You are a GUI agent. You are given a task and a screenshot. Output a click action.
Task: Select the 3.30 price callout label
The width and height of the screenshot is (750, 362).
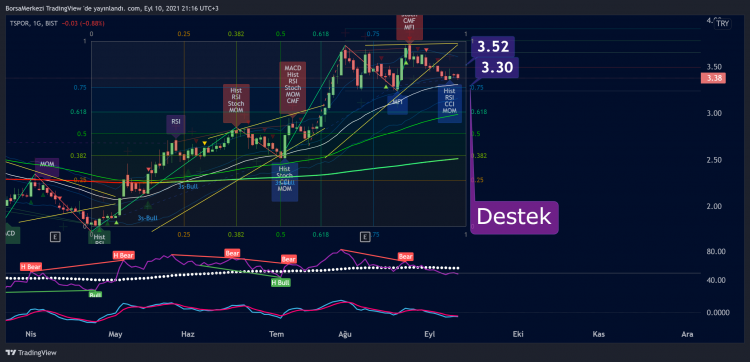[497, 68]
